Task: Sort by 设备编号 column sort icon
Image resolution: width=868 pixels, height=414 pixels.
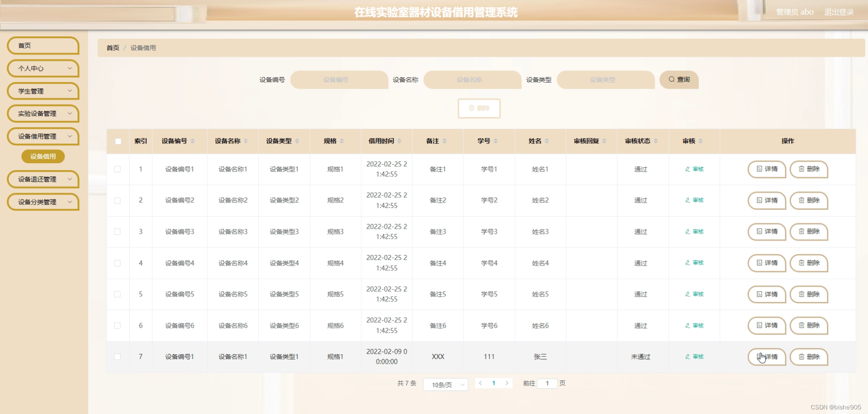Action: pos(192,141)
